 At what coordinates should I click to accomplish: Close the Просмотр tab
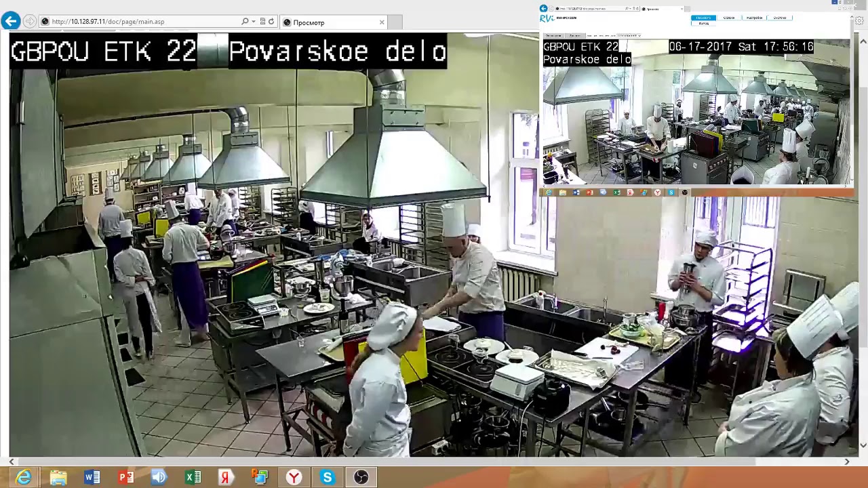point(382,22)
